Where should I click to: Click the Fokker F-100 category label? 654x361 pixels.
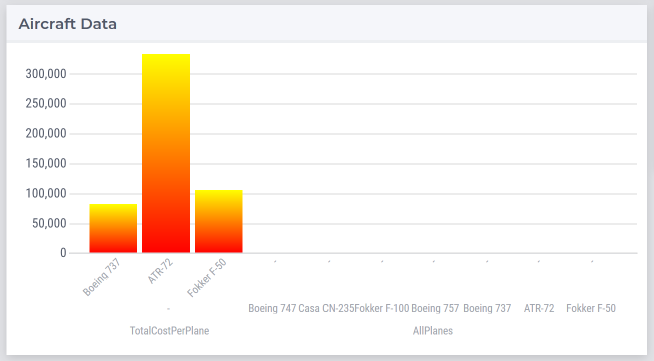pos(382,308)
